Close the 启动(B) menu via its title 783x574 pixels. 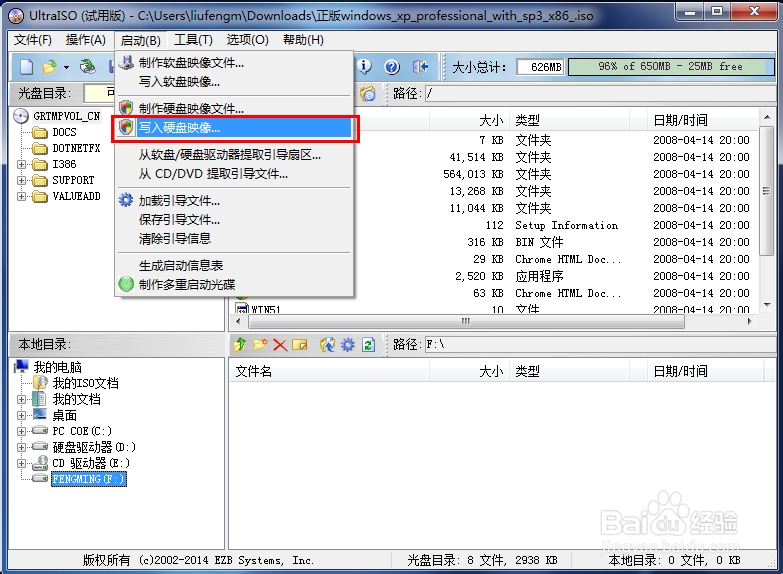pyautogui.click(x=140, y=40)
